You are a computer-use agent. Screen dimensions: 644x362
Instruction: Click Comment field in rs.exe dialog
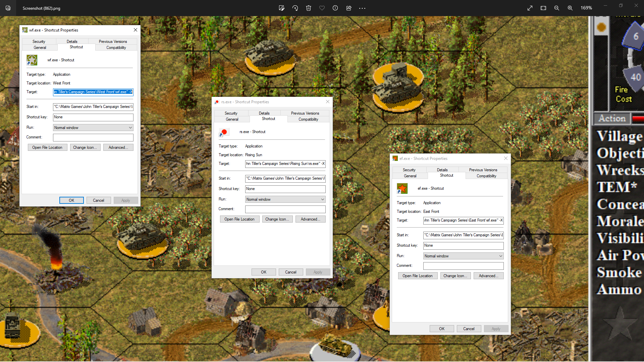[x=285, y=209]
